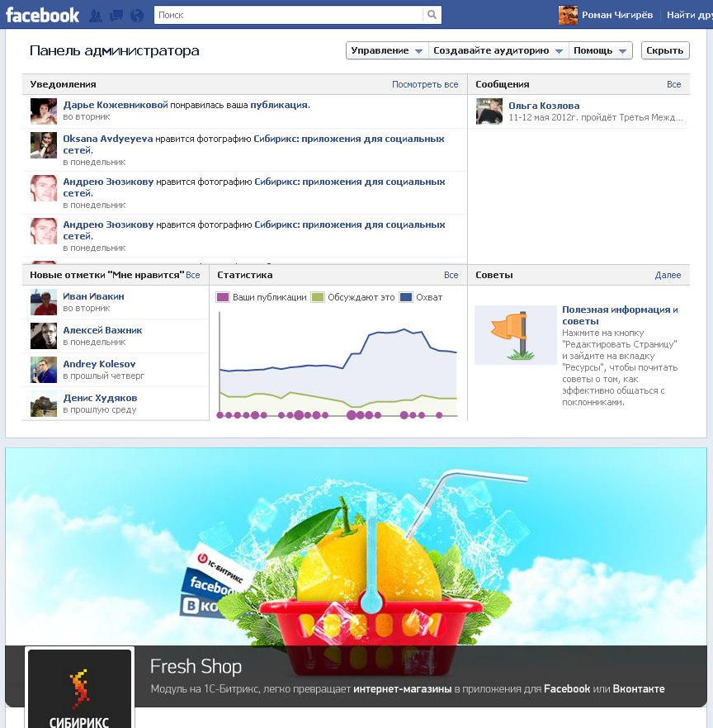Open the Создавайте аудиторию dropdown
The image size is (713, 728).
[498, 50]
